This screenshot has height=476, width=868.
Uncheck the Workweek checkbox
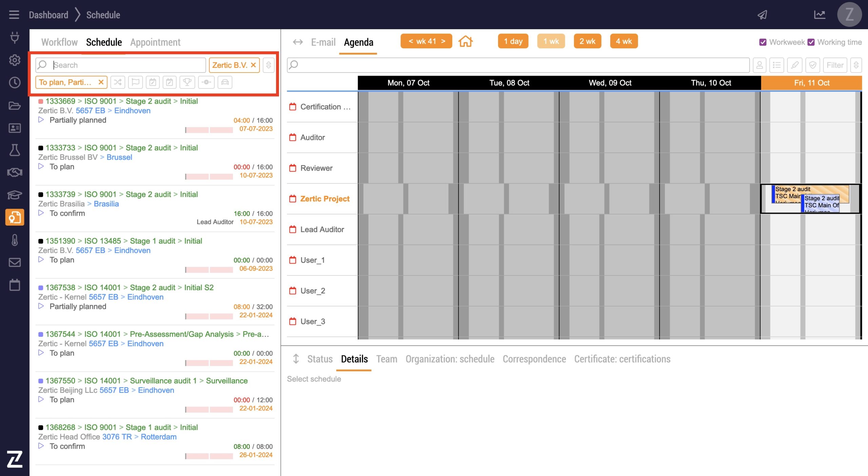pyautogui.click(x=763, y=42)
